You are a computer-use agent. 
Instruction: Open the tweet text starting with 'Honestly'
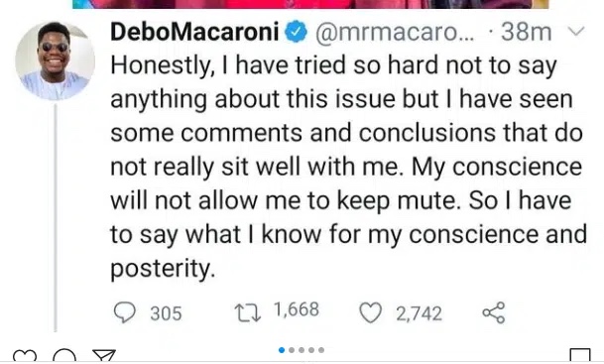[x=348, y=168]
